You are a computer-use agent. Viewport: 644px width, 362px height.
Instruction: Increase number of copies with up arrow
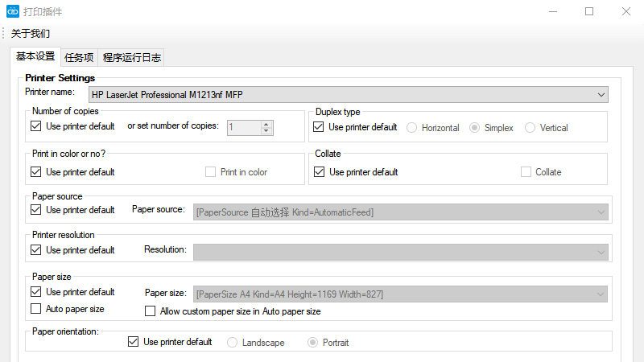[266, 124]
